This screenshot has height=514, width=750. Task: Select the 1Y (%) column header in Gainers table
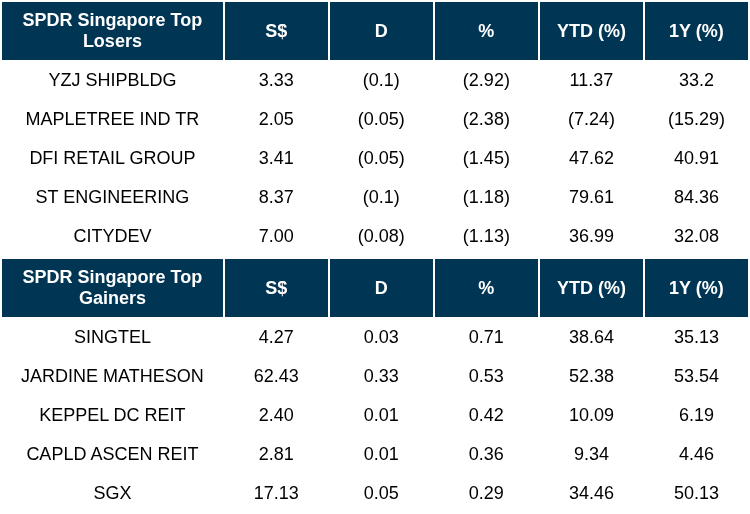tap(696, 288)
